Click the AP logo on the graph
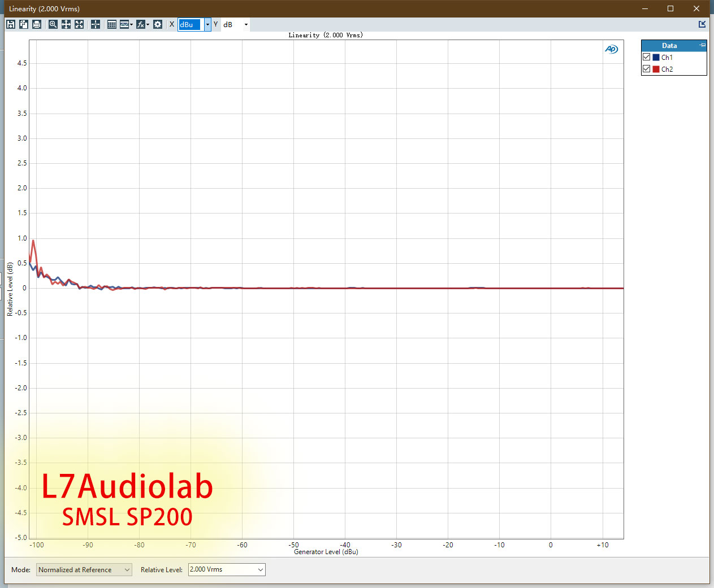The height and width of the screenshot is (588, 714). point(611,49)
